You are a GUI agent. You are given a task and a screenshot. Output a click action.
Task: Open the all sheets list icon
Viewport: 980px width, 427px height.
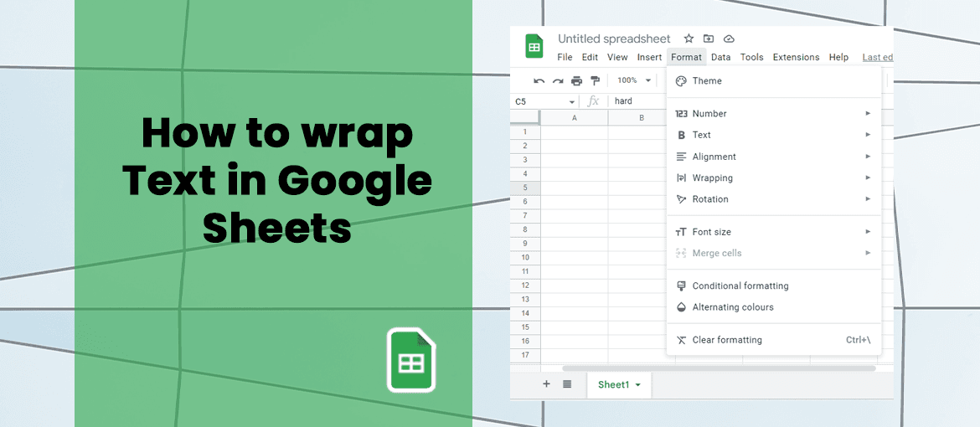click(567, 383)
